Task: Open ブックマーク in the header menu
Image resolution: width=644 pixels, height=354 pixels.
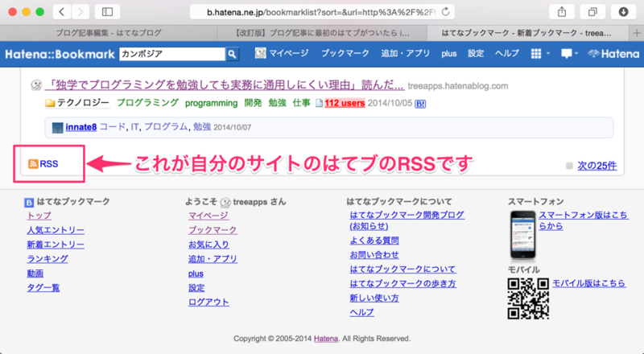Action: [345, 53]
